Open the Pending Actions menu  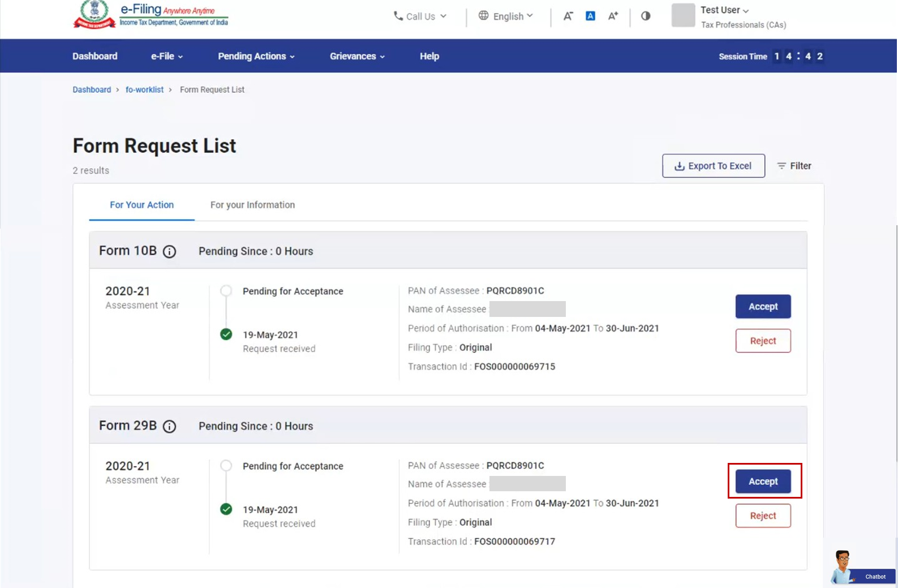click(256, 56)
